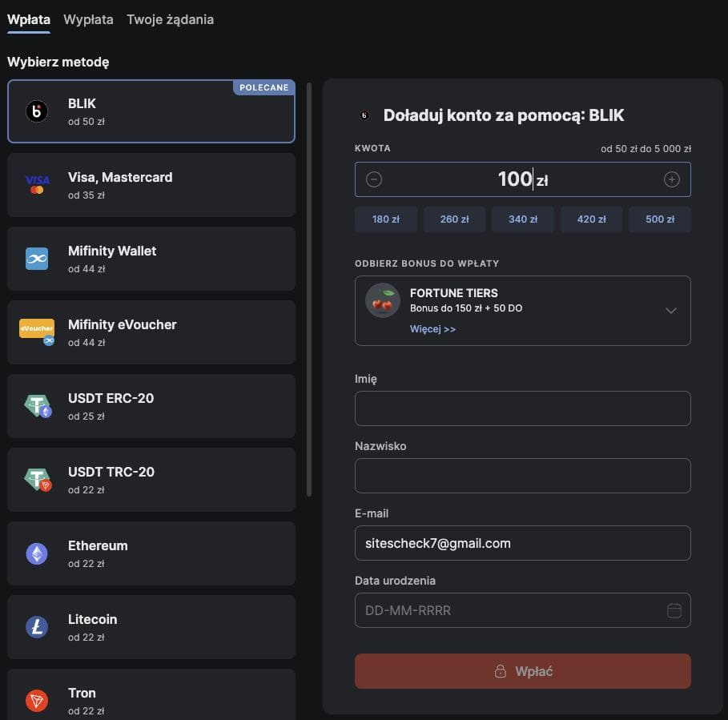The width and height of the screenshot is (728, 720).
Task: Increase amount with the plus button
Action: pos(672,179)
